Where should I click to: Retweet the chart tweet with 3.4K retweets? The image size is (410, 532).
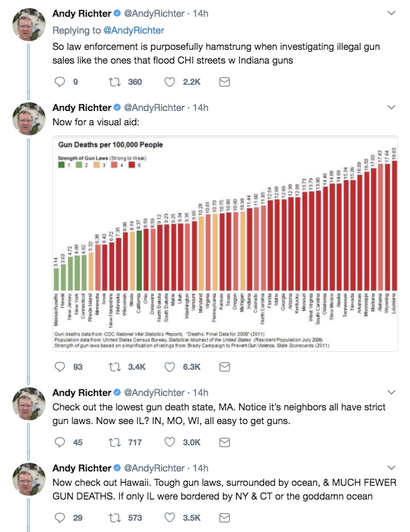point(114,367)
